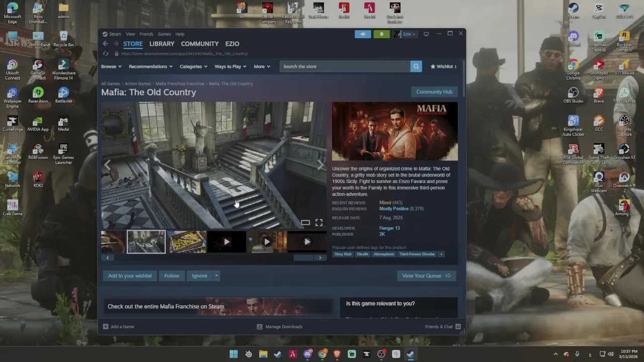Open Google Chrome from the taskbar
Screen dimensions: 644x362
[x=322, y=354]
